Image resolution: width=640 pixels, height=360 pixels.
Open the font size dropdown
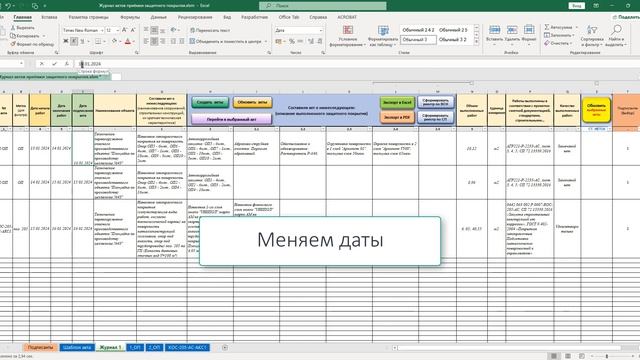[x=118, y=30]
